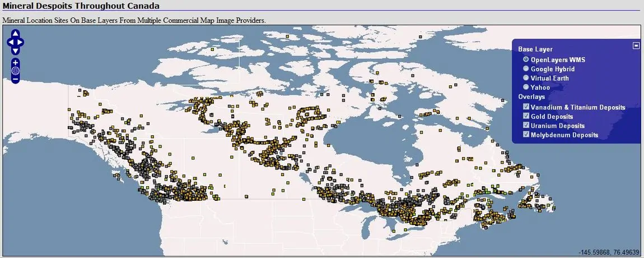Pan the map west with left arrow
Viewport: 644px width, 258px height.
11,42
